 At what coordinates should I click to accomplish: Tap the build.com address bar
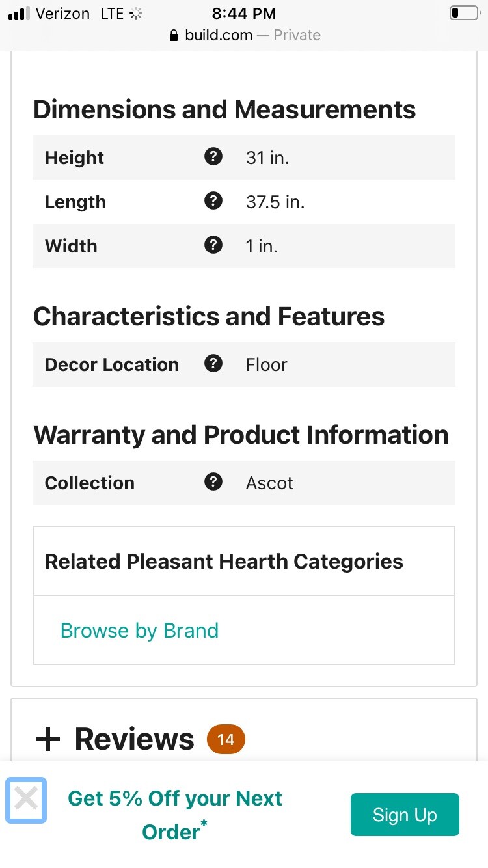tap(245, 35)
